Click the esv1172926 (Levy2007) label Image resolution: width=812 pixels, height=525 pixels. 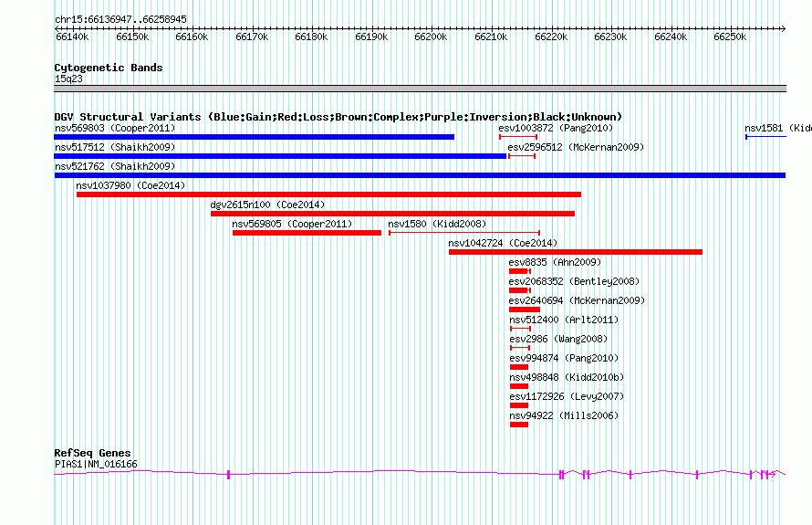(x=567, y=396)
